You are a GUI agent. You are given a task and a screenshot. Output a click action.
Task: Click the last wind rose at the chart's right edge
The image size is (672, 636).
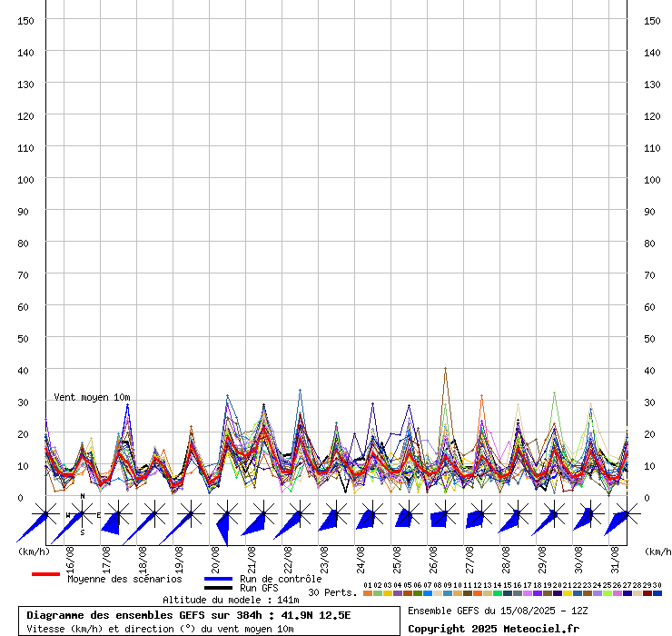[625, 514]
